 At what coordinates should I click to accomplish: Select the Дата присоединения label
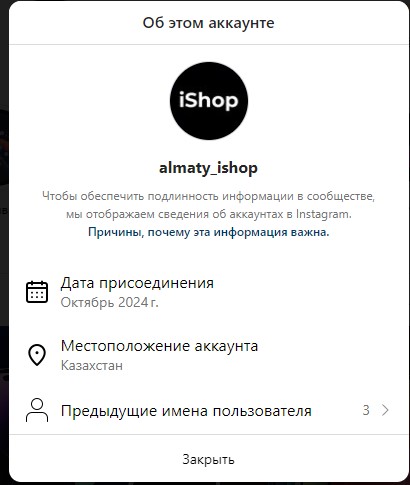137,283
